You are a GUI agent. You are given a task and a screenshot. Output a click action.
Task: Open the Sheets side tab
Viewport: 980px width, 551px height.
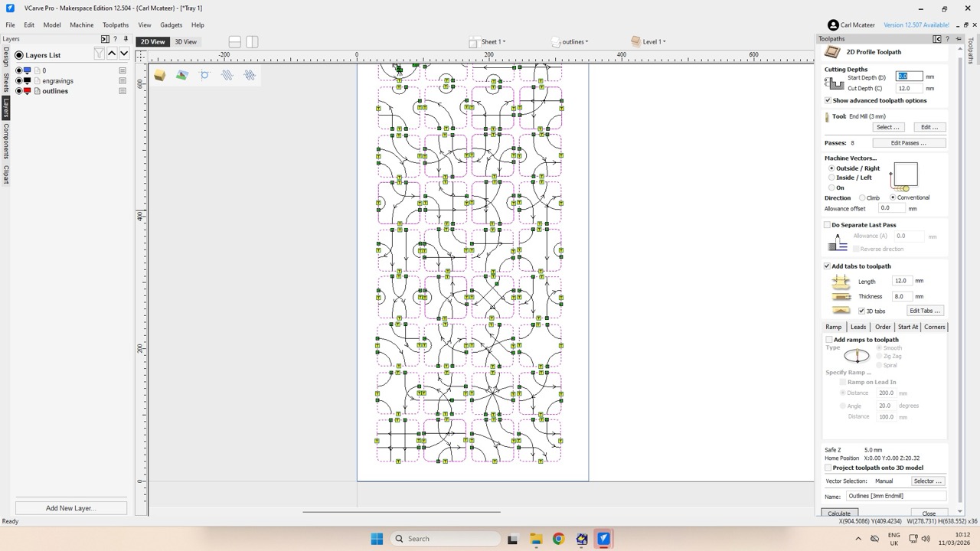[5, 83]
